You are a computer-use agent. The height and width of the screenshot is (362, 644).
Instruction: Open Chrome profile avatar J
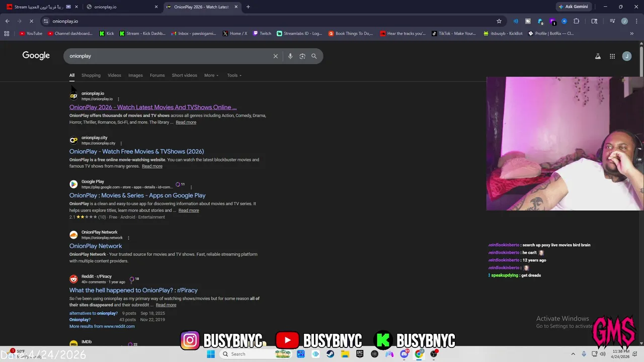coord(624,21)
